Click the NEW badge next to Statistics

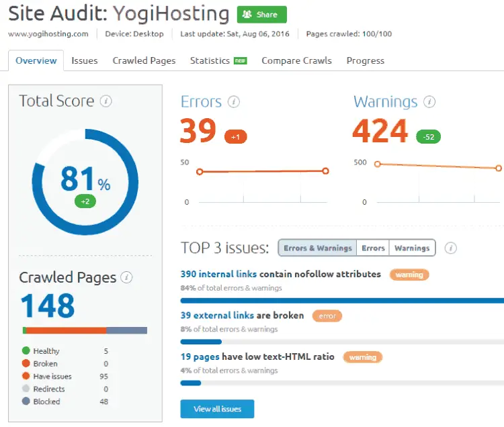pyautogui.click(x=241, y=60)
